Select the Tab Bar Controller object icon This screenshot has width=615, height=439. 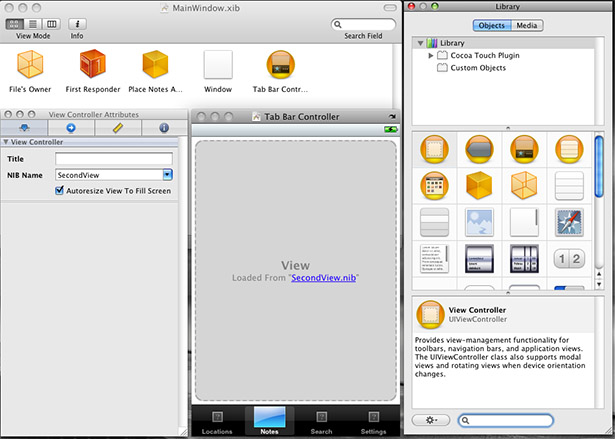(x=280, y=65)
